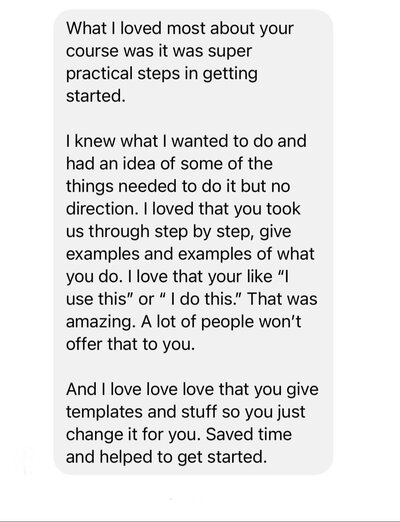Click the phrase "change it for you."
This screenshot has height=522, width=400.
point(133,434)
